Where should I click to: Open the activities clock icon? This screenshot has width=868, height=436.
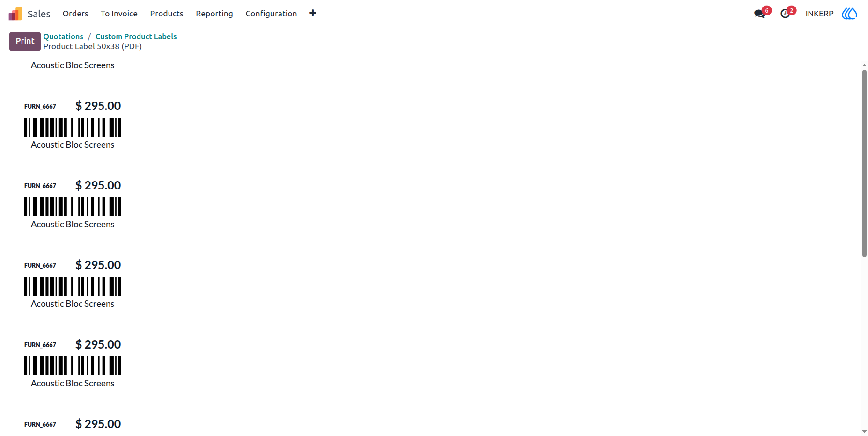pos(786,14)
